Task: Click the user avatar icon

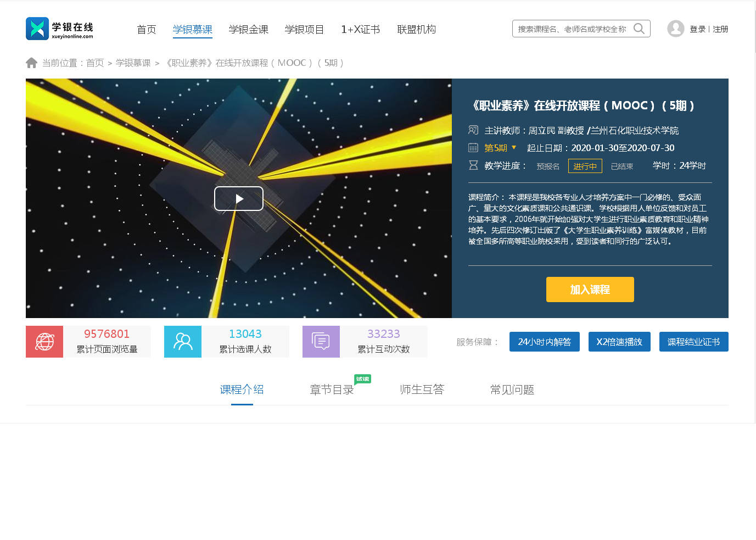Action: [676, 29]
